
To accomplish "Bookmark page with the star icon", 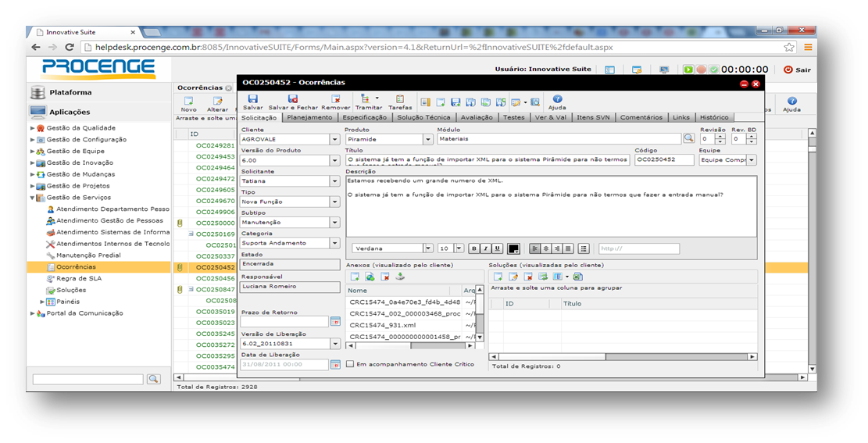I will (789, 47).
